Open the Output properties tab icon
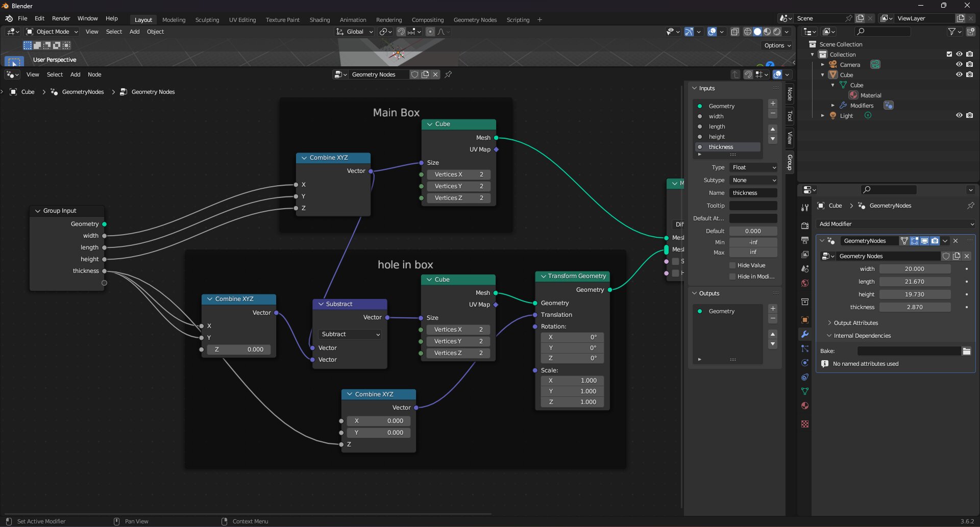This screenshot has width=980, height=527. click(805, 240)
